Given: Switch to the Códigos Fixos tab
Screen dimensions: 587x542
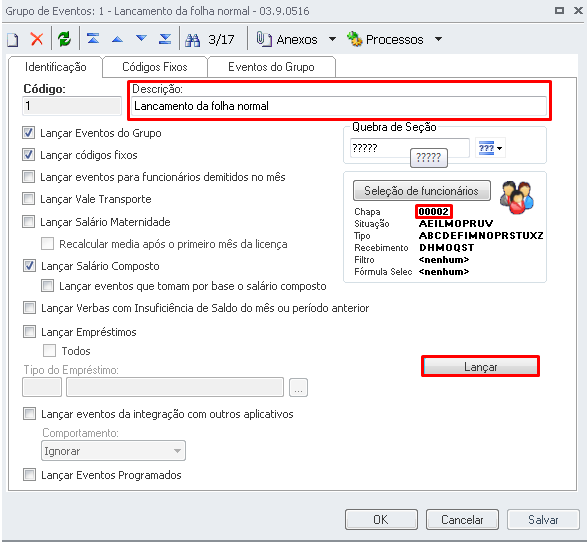Looking at the screenshot, I should (155, 67).
